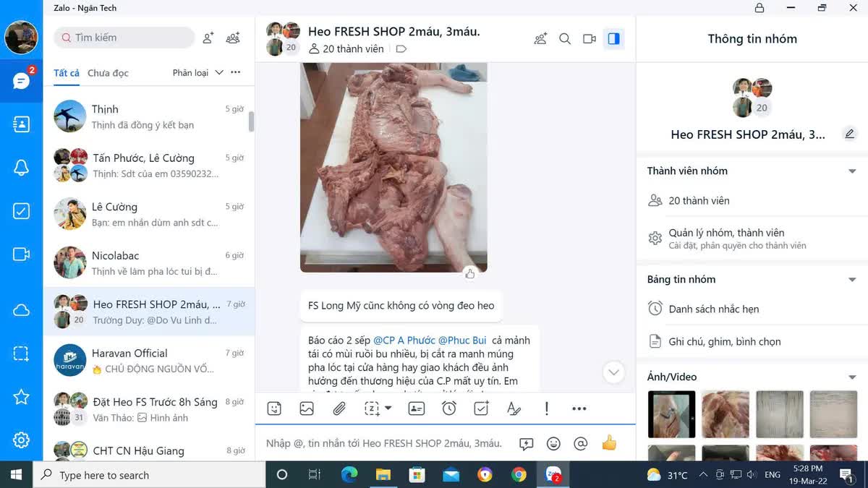Open the sticker picker in chat toolbar
868x488 pixels.
click(274, 408)
